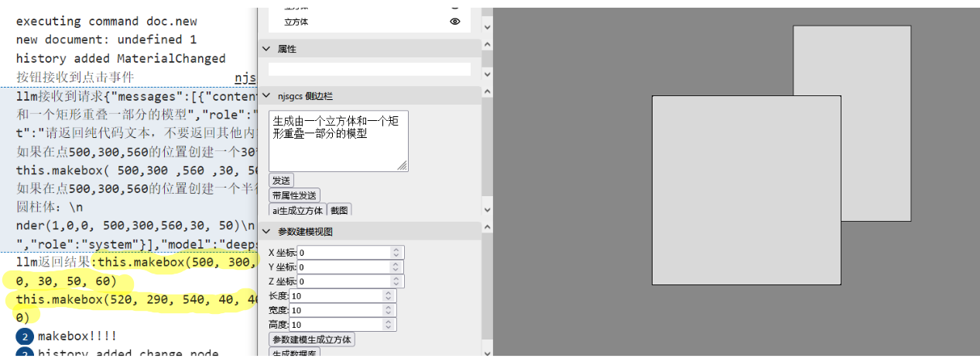Click scroll-up arrow of 属性 panel scrollbar

coord(487,45)
